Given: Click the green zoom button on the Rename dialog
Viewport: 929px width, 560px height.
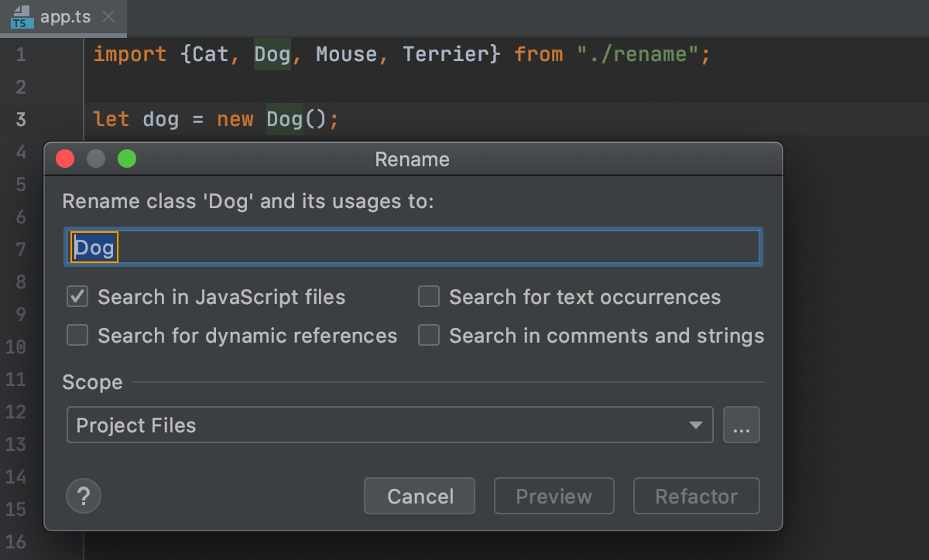Looking at the screenshot, I should pos(126,159).
